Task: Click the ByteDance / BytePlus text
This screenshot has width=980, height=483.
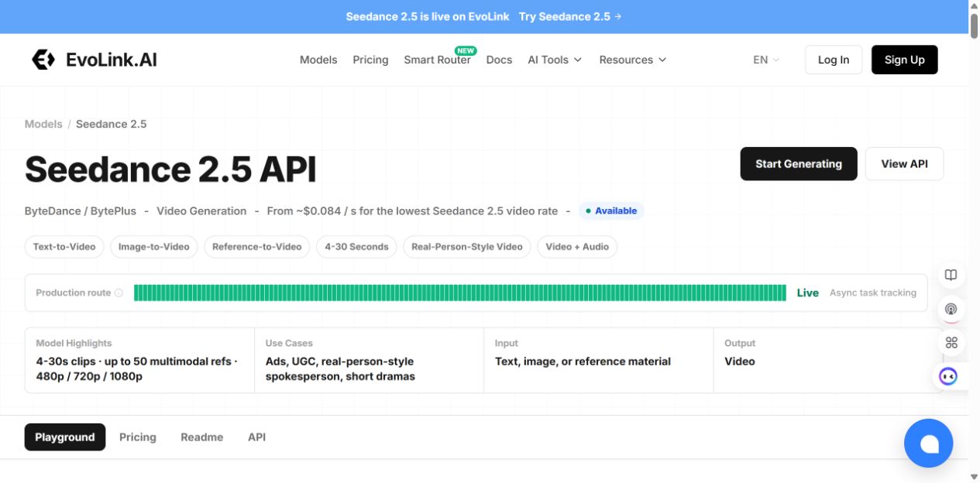Action: point(81,211)
